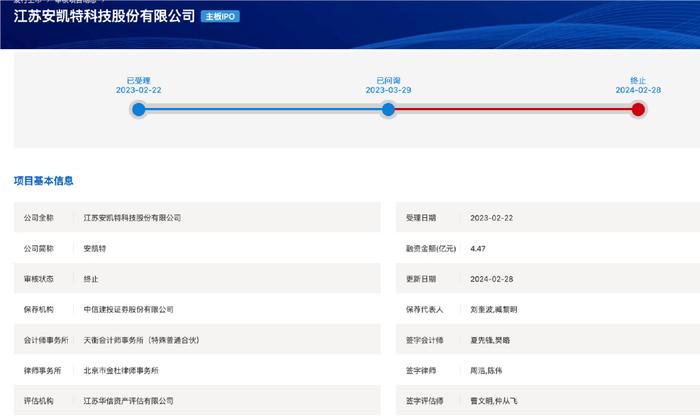Click the sponsor 中信建投证券股份有限公司
700x419 pixels.
128,309
